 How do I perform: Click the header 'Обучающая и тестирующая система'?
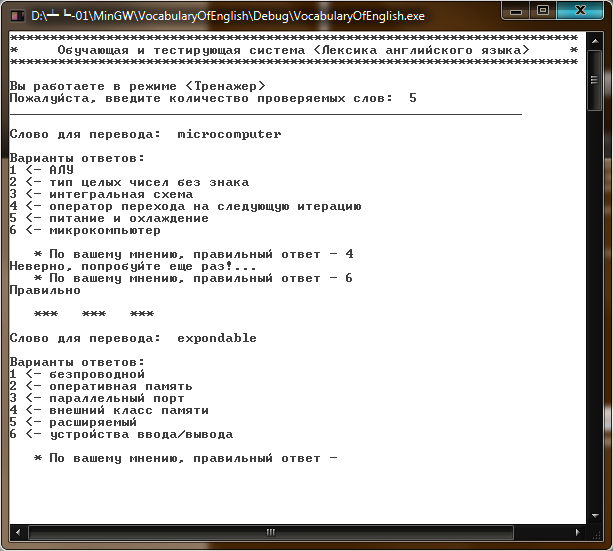tap(181, 50)
